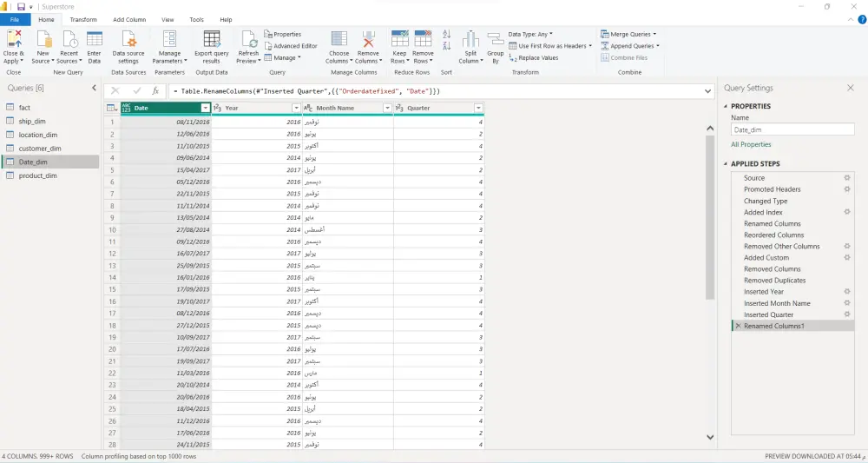
Task: Open the All Properties link
Action: click(x=751, y=144)
